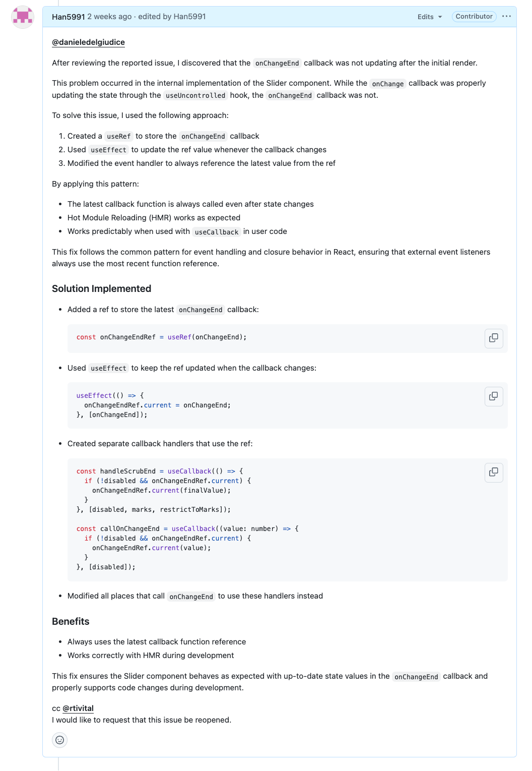Open the comment options ellipsis menu
The width and height of the screenshot is (532, 771).
point(506,17)
